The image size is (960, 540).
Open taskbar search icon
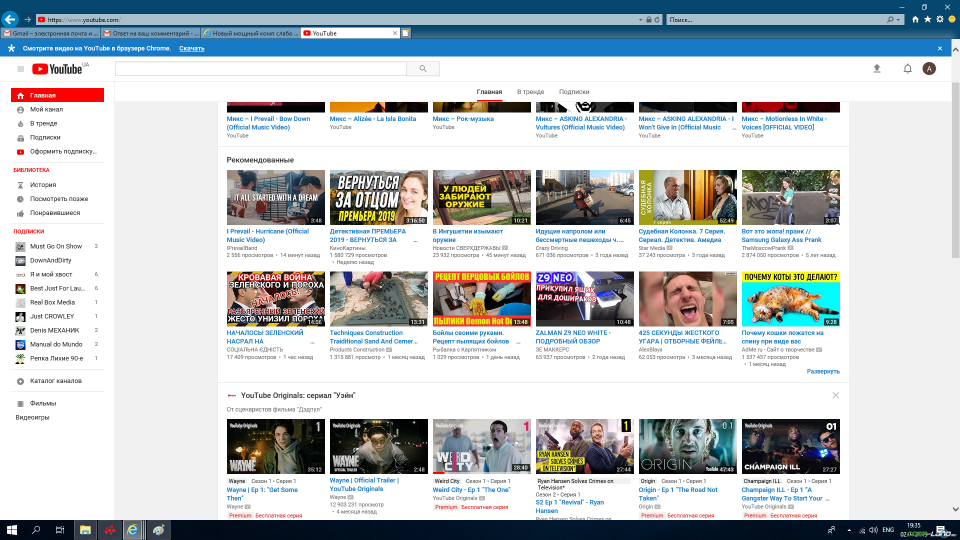36,530
